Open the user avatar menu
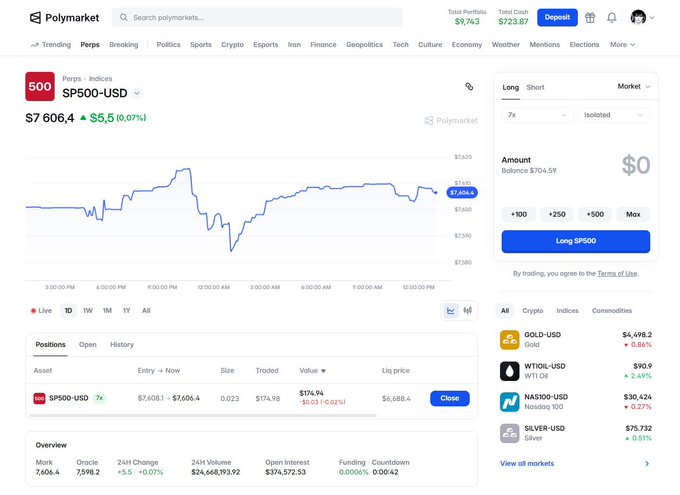Screen dimensions: 680x495 (x=638, y=18)
